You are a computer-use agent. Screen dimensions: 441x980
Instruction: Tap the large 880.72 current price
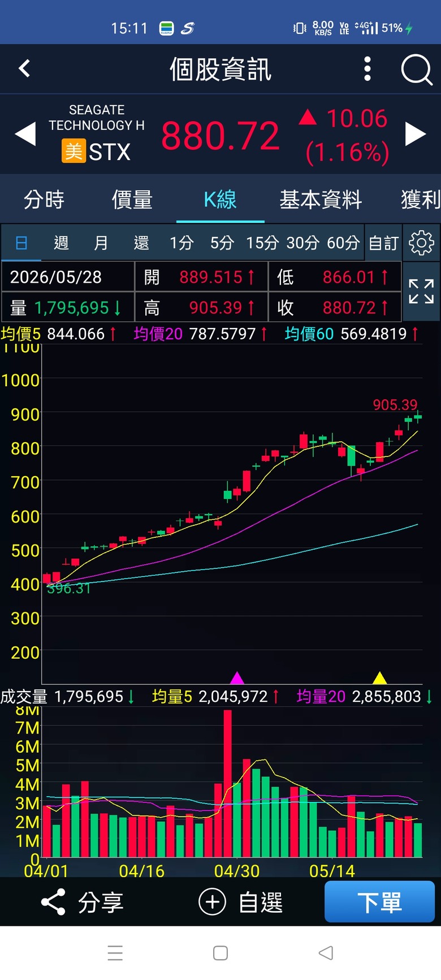(220, 136)
